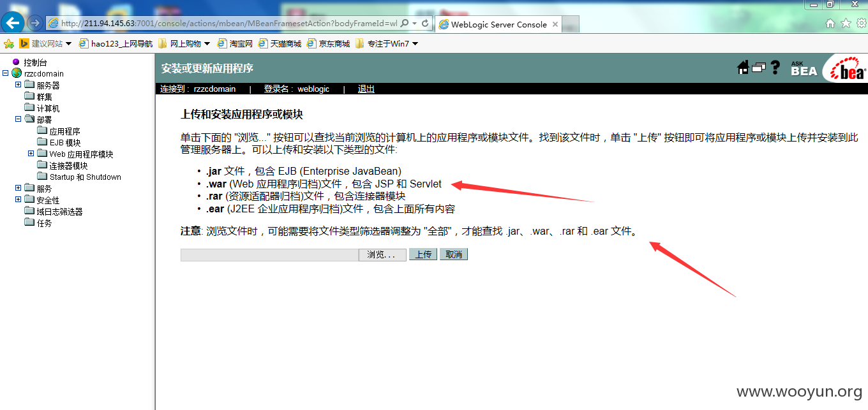Click the 任务 folder icon
The width and height of the screenshot is (868, 410).
click(29, 223)
